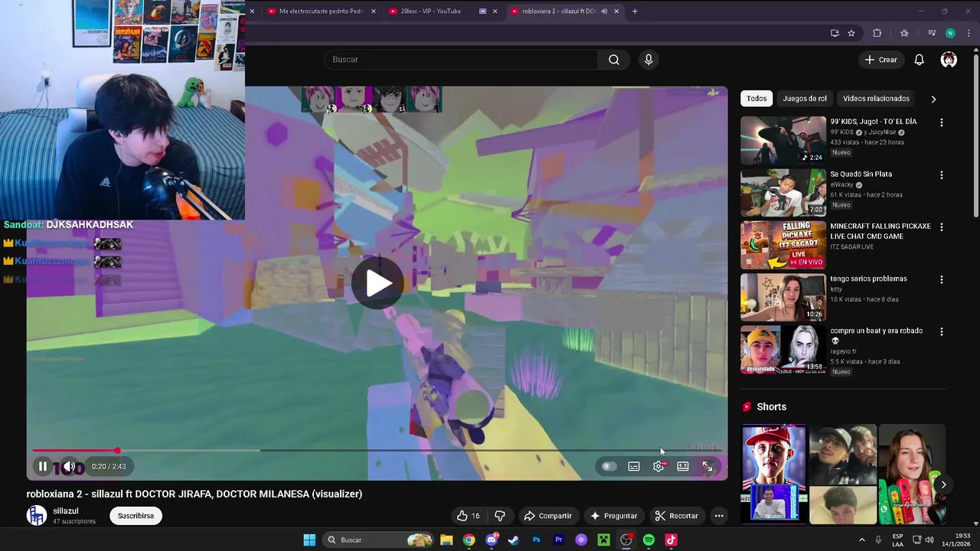This screenshot has height=551, width=980.
Task: Click the Compartir share button
Action: pyautogui.click(x=547, y=516)
